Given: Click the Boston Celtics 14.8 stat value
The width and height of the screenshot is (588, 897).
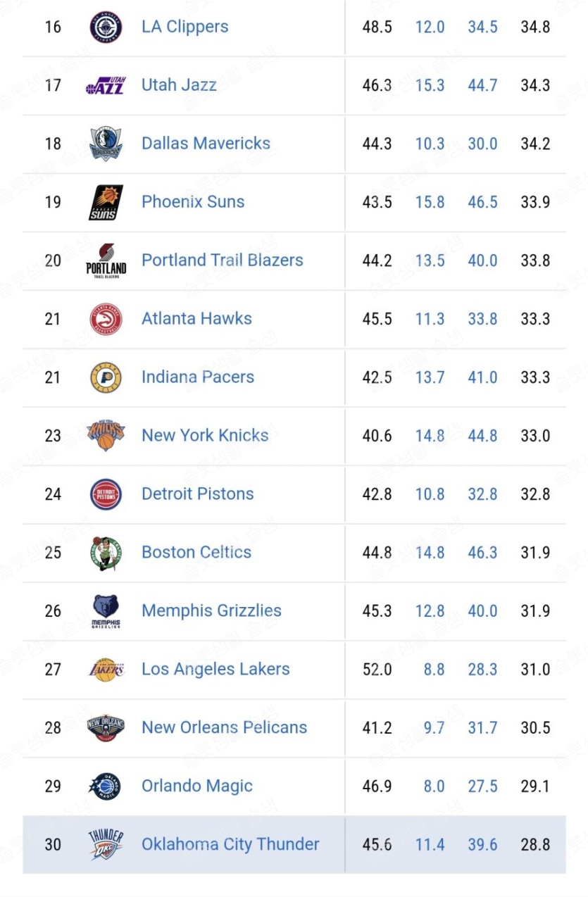Looking at the screenshot, I should pos(430,553).
